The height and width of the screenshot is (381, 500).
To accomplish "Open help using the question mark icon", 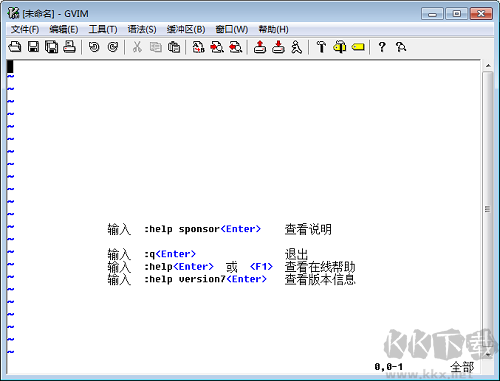I will (x=382, y=47).
